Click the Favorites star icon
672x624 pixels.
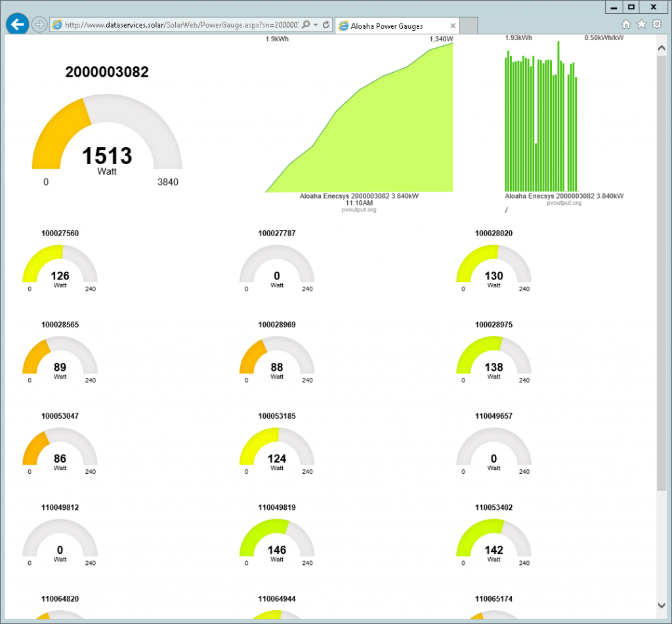click(642, 24)
